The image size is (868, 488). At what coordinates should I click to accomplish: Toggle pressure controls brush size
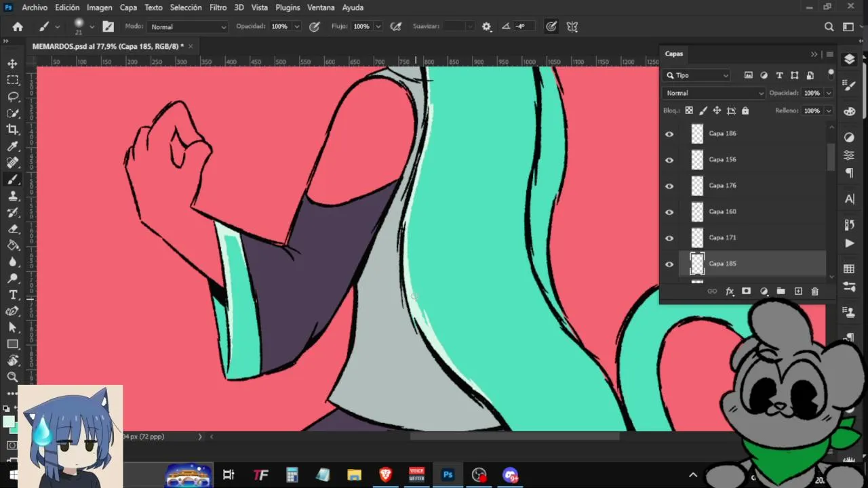pyautogui.click(x=551, y=26)
